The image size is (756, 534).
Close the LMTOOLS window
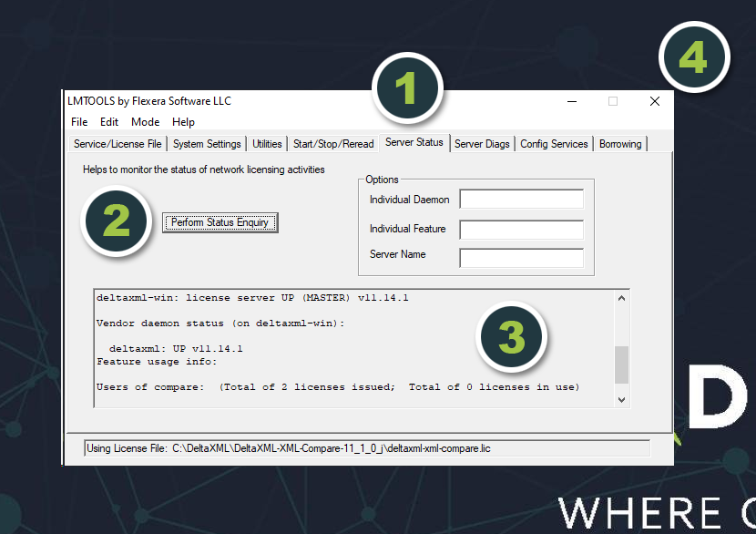(654, 101)
